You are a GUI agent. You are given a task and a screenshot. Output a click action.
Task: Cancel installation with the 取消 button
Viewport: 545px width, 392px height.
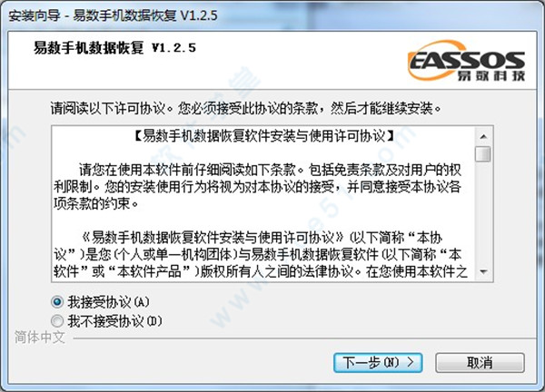point(480,363)
